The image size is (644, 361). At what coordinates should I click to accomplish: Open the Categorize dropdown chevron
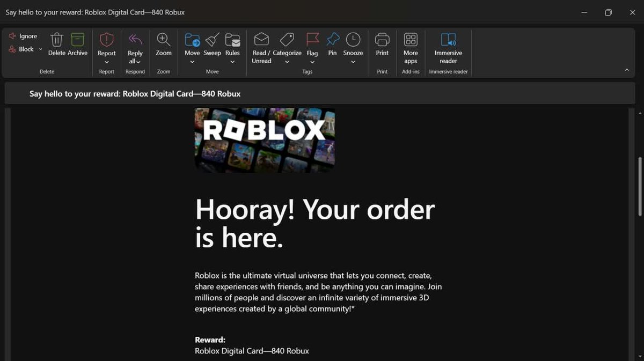point(287,62)
